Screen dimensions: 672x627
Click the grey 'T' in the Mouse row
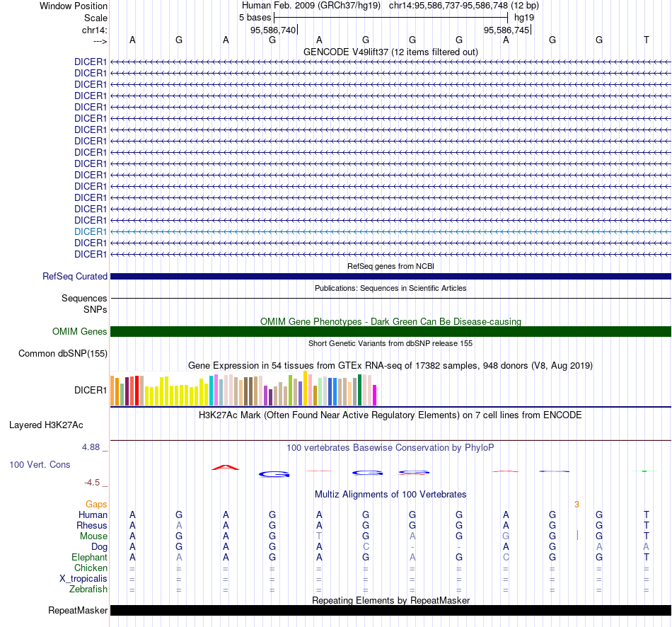click(319, 536)
